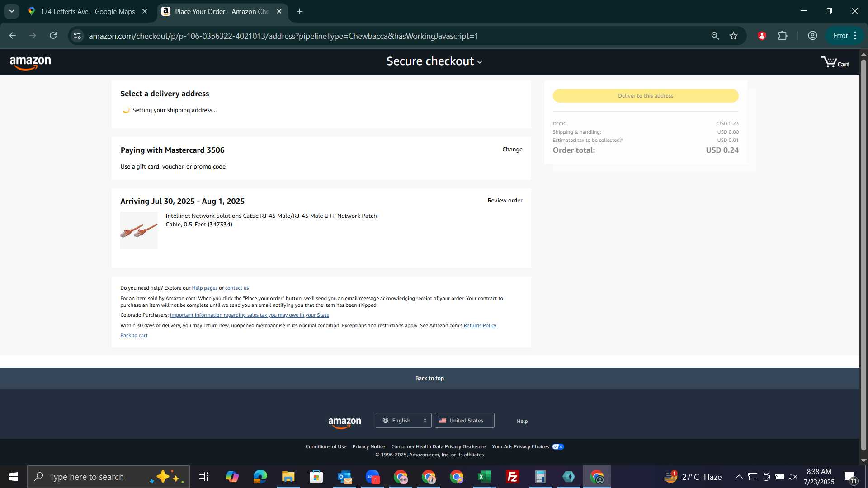Open the red extension icon

pyautogui.click(x=762, y=36)
